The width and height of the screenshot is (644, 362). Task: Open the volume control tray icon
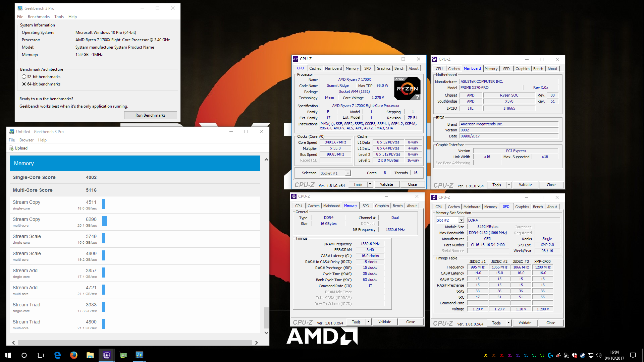coord(599,355)
